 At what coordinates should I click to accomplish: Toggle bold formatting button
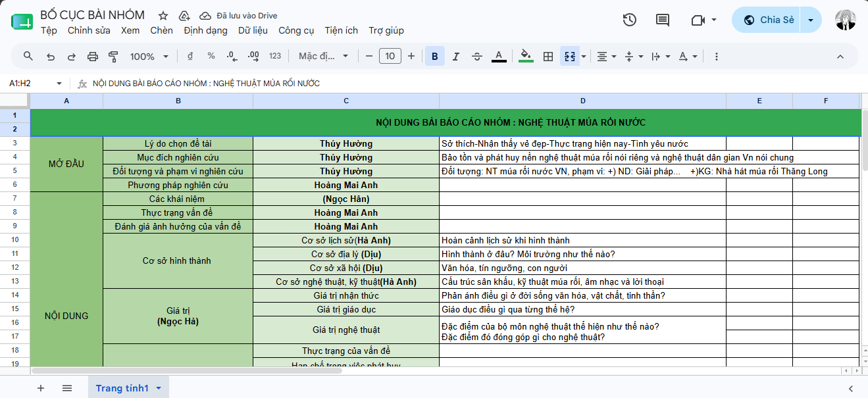[x=435, y=57]
